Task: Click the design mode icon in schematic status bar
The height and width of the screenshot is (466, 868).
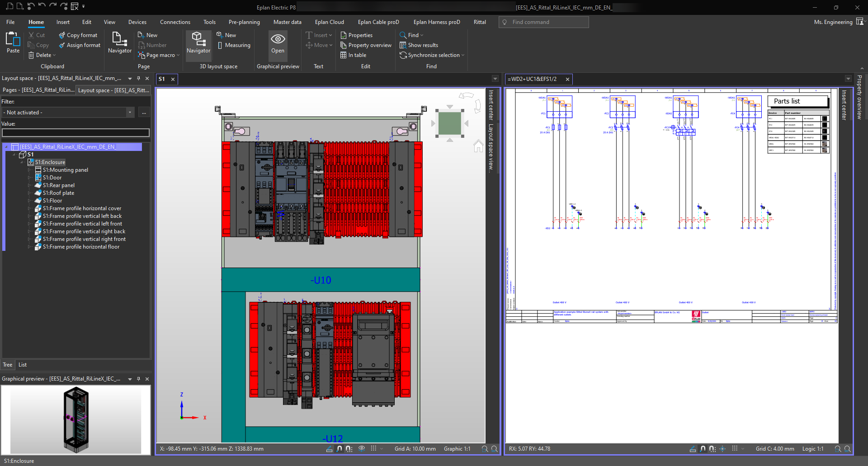Action: pos(693,449)
